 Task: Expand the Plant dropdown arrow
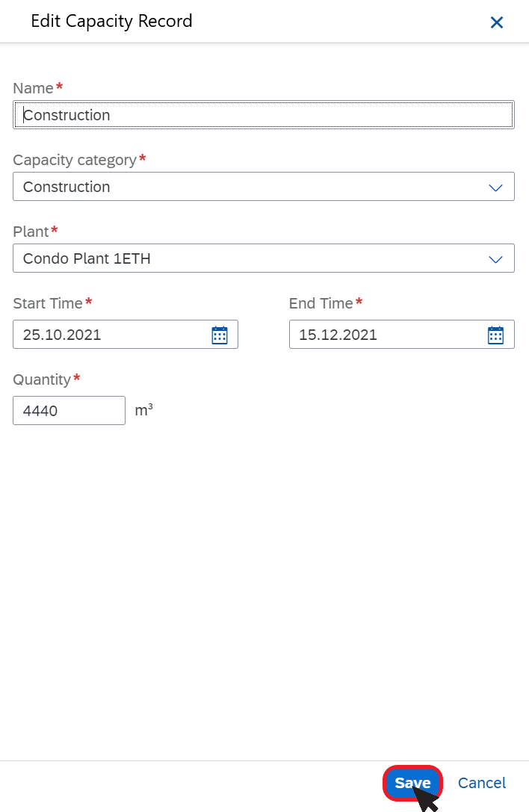coord(496,258)
